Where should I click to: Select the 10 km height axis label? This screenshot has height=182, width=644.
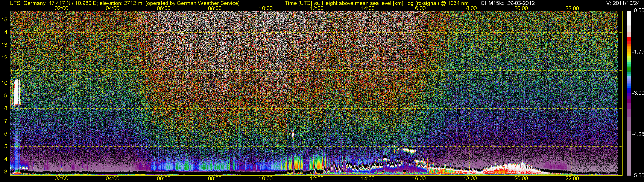tap(5, 83)
